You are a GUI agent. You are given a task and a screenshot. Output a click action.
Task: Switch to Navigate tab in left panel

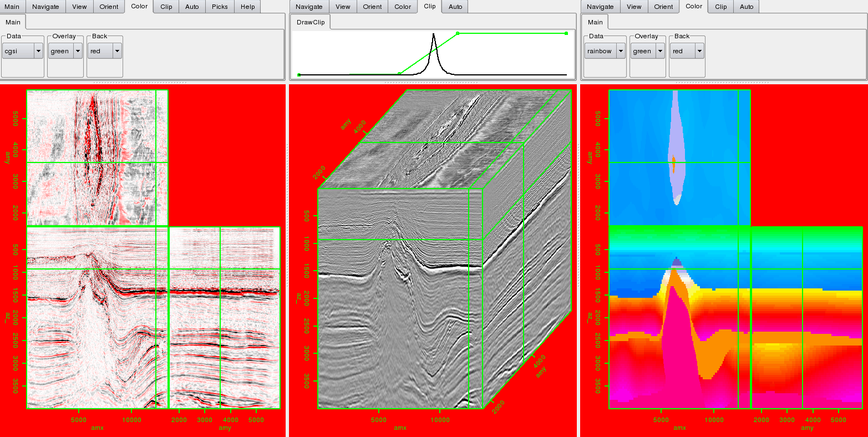[x=45, y=7]
